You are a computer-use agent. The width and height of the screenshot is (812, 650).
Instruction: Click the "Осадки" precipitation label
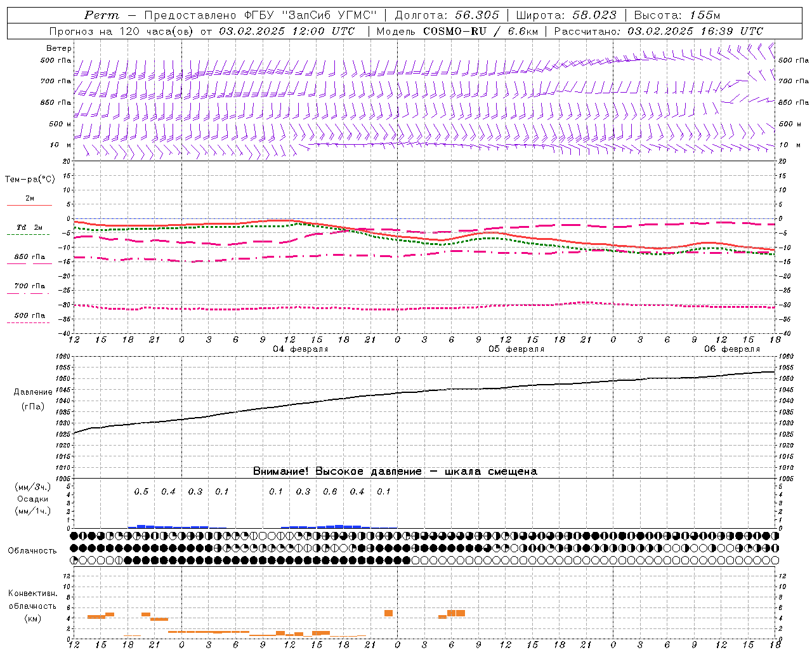coord(33,499)
